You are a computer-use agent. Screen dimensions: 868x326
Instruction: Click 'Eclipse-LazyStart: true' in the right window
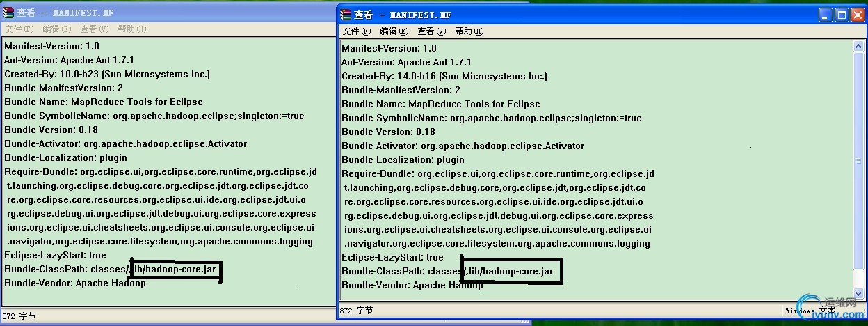click(x=392, y=257)
